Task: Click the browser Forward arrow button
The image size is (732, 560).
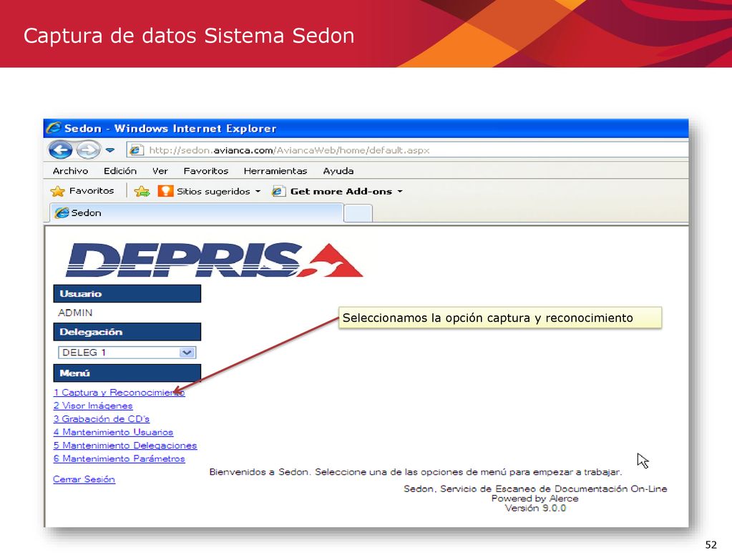Action: tap(88, 150)
